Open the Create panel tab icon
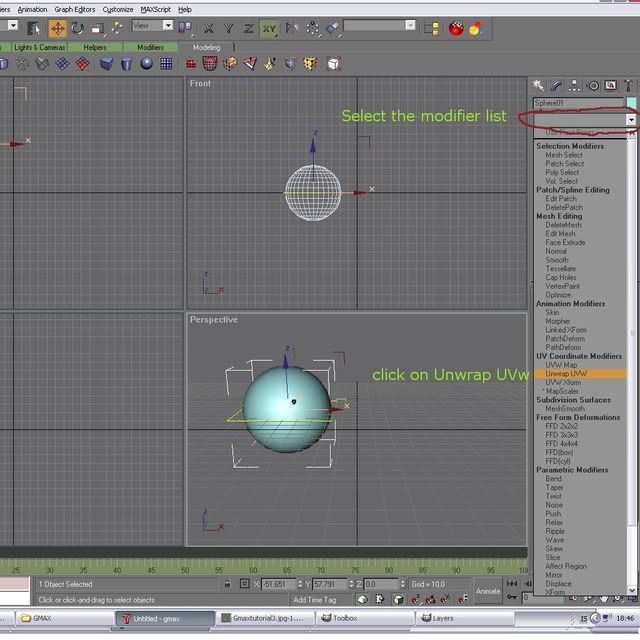640x640 pixels. tap(538, 86)
